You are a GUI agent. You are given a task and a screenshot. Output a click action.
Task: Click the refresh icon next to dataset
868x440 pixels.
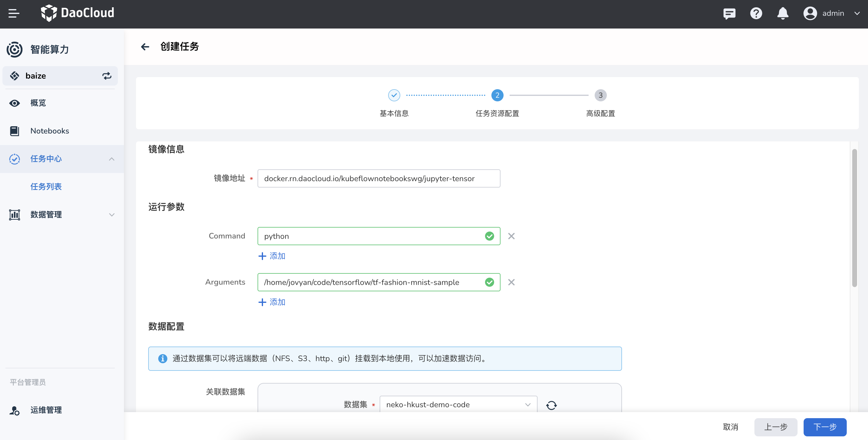pos(551,404)
